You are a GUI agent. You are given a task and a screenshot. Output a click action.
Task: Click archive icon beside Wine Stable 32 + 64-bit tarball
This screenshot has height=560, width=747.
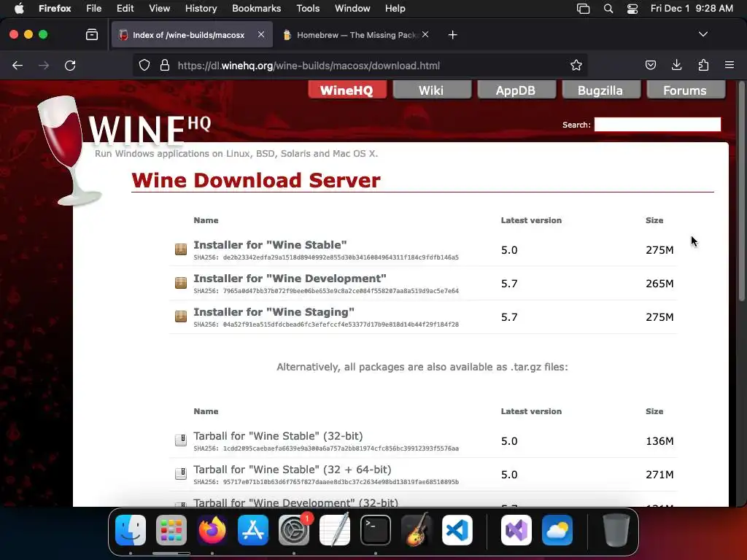pos(181,474)
